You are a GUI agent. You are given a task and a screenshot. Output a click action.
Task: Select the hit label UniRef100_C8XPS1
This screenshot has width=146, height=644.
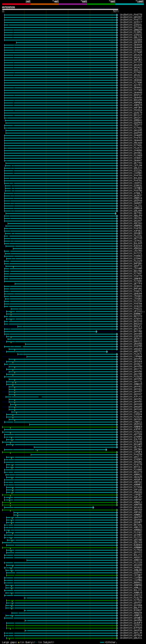[131, 183]
